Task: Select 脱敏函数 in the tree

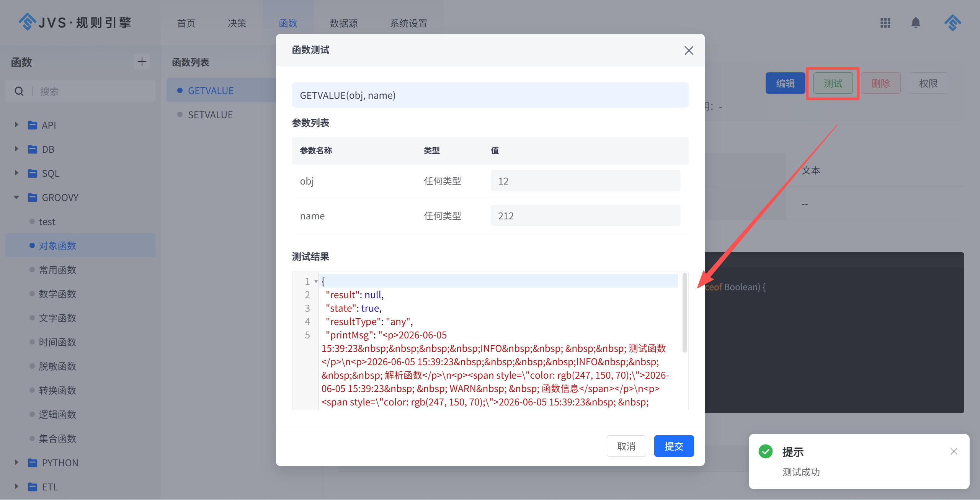Action: [57, 366]
